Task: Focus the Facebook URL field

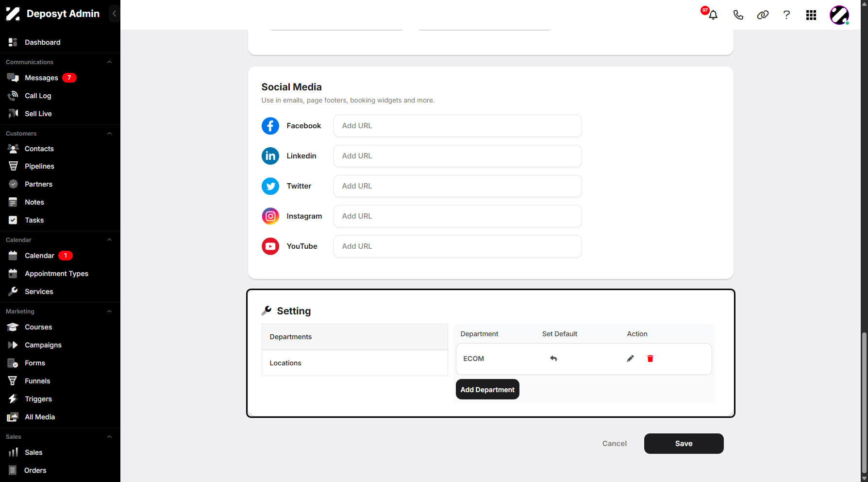Action: coord(457,126)
